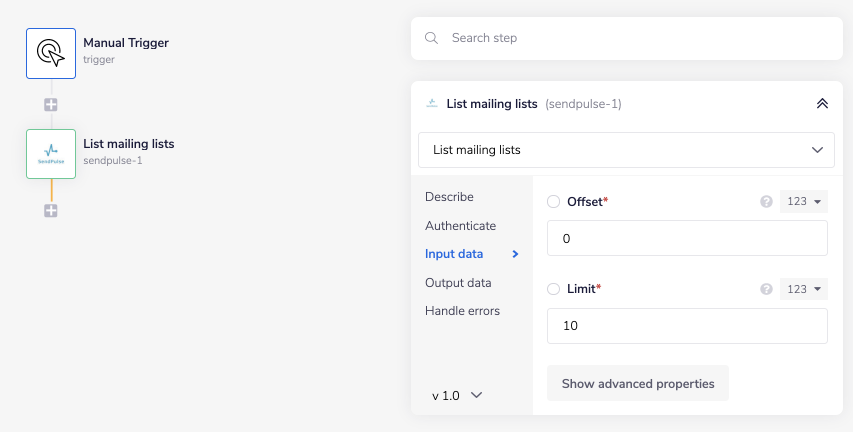Toggle the Limit radio button
The height and width of the screenshot is (432, 853).
(x=554, y=289)
